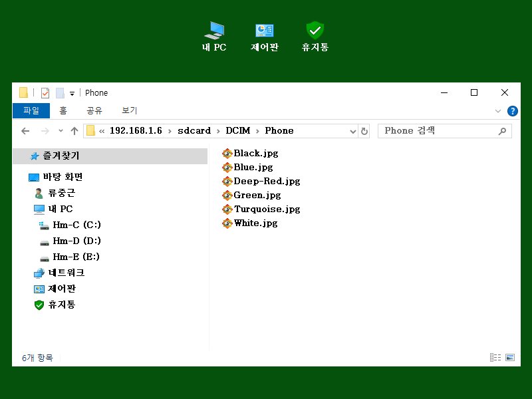Select the Blue.jpg file name
The width and height of the screenshot is (532, 399).
[x=253, y=168]
